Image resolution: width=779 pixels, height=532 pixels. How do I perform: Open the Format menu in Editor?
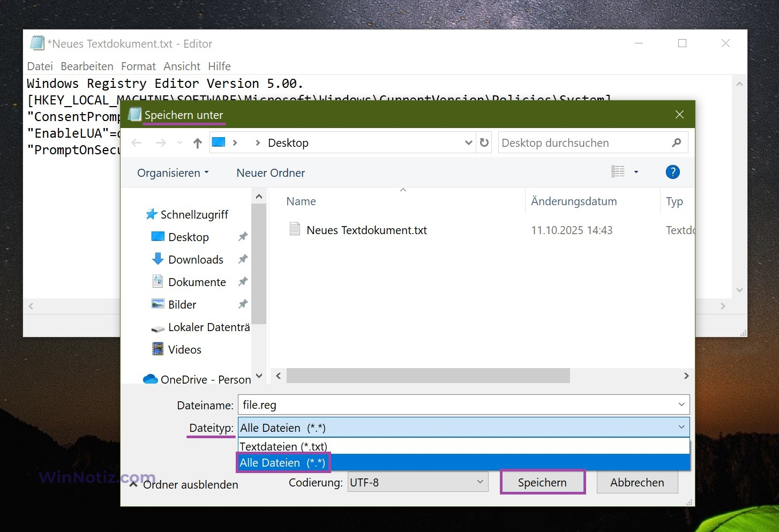pyautogui.click(x=138, y=66)
